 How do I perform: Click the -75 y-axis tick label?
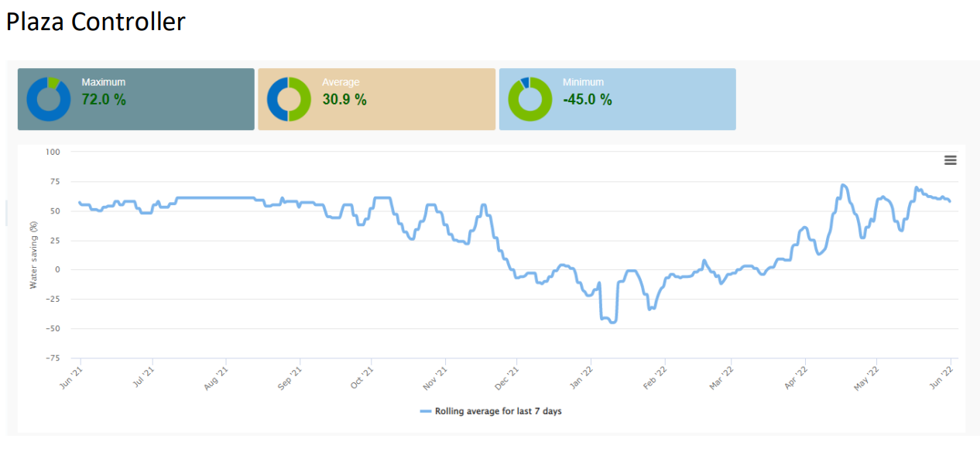pos(52,358)
